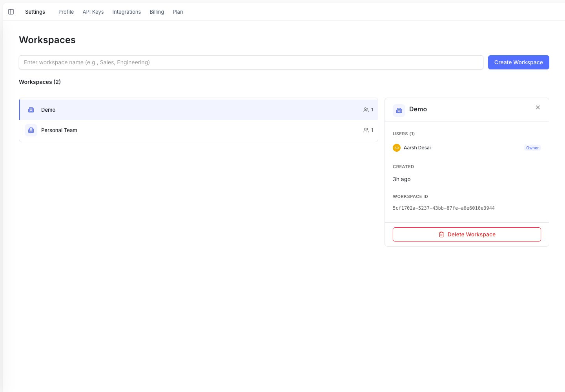
Task: Open the Profile tab
Action: click(x=66, y=12)
